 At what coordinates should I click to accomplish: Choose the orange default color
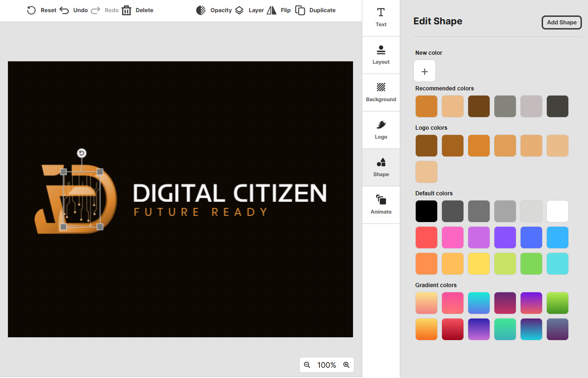click(x=426, y=264)
